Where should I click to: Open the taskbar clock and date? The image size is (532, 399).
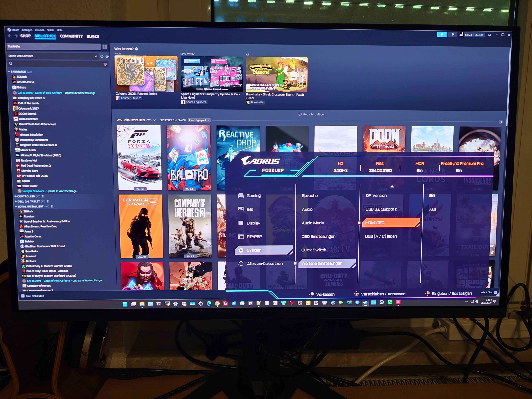[x=486, y=301]
